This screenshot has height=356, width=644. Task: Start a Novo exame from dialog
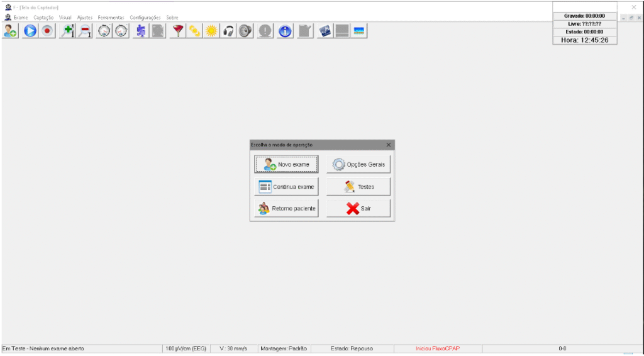pyautogui.click(x=286, y=164)
